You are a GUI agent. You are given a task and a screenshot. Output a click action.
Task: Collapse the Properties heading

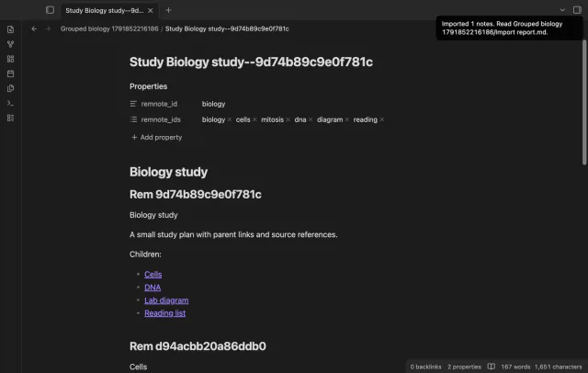149,86
